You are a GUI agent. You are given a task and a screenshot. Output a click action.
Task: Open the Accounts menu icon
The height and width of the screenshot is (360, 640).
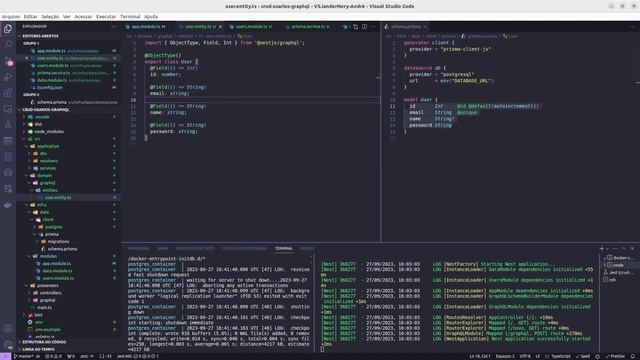[8, 329]
